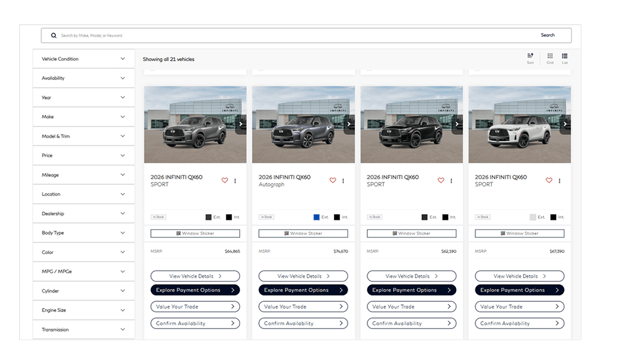Viewport: 621px width, 364px height.
Task: Expand the Cylinder filter
Action: [84, 291]
